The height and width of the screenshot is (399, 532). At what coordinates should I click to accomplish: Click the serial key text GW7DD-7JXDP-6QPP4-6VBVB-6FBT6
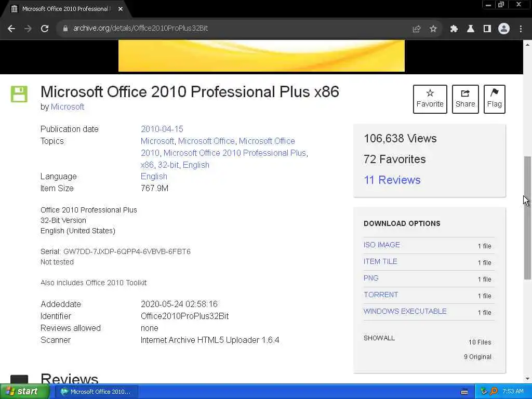(x=127, y=252)
